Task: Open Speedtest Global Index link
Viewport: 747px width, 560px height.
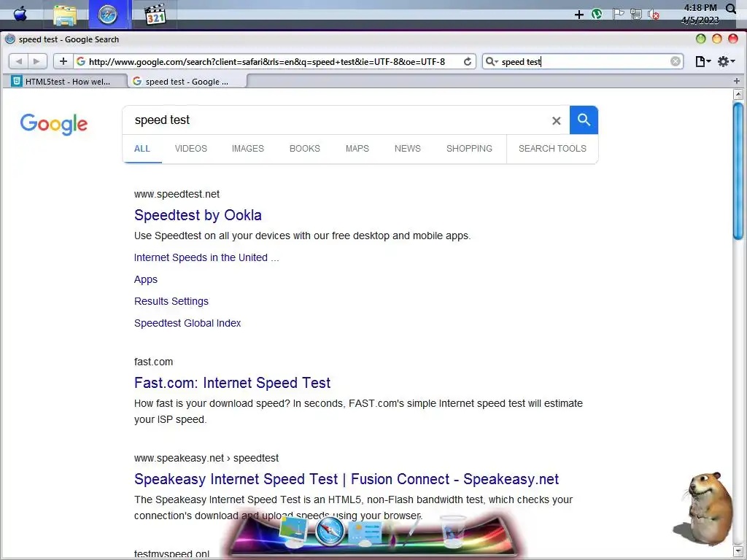Action: pyautogui.click(x=187, y=323)
